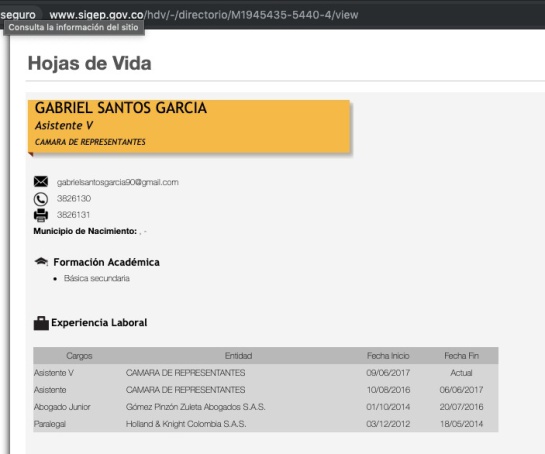
Task: Click the 'Básica secundaria' list item
Action: (97, 278)
